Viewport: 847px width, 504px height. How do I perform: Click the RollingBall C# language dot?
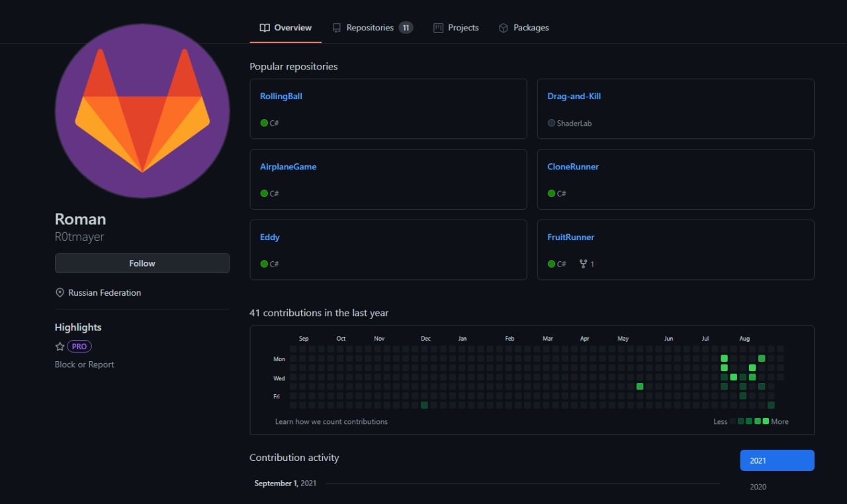pos(264,123)
